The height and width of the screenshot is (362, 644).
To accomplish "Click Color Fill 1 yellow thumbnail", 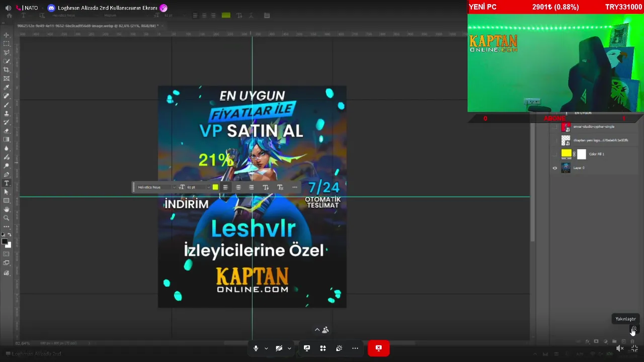I will coord(567,154).
